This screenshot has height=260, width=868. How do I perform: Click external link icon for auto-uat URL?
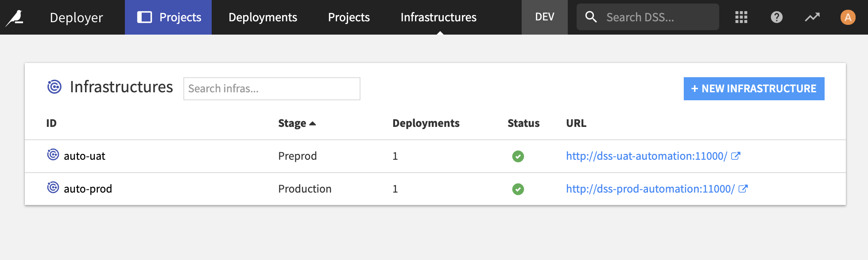(736, 156)
